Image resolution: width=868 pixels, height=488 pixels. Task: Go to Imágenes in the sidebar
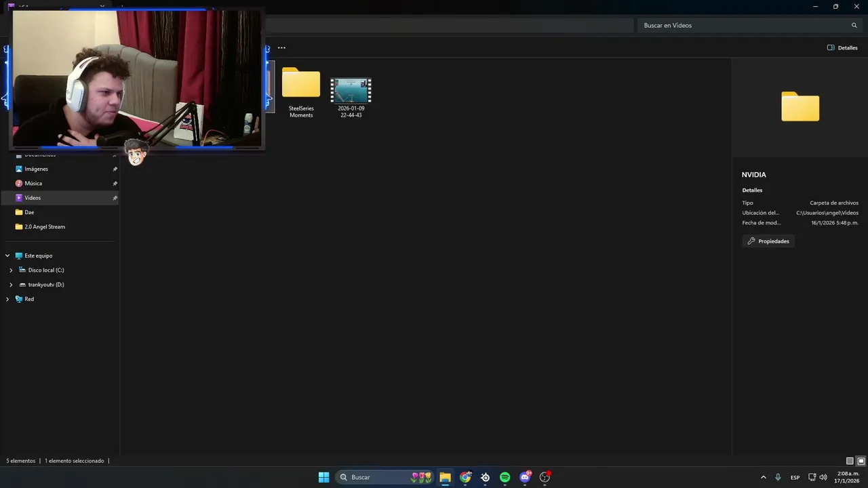click(60, 169)
